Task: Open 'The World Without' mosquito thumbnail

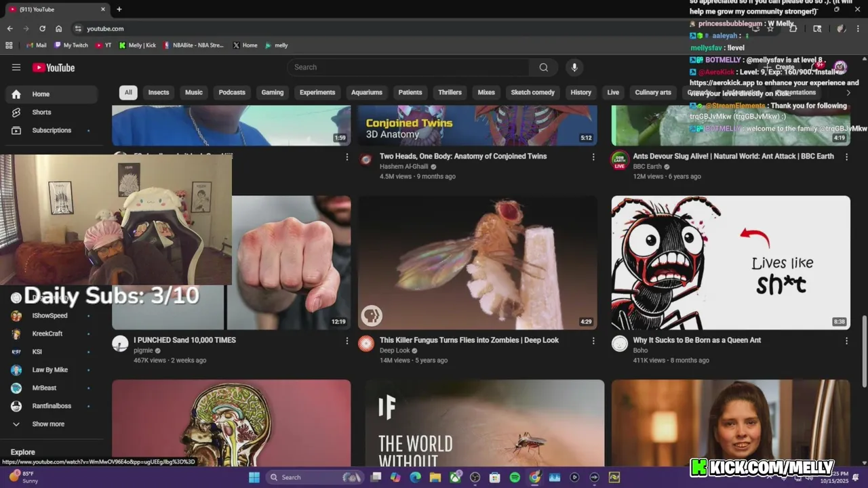Action: click(484, 423)
